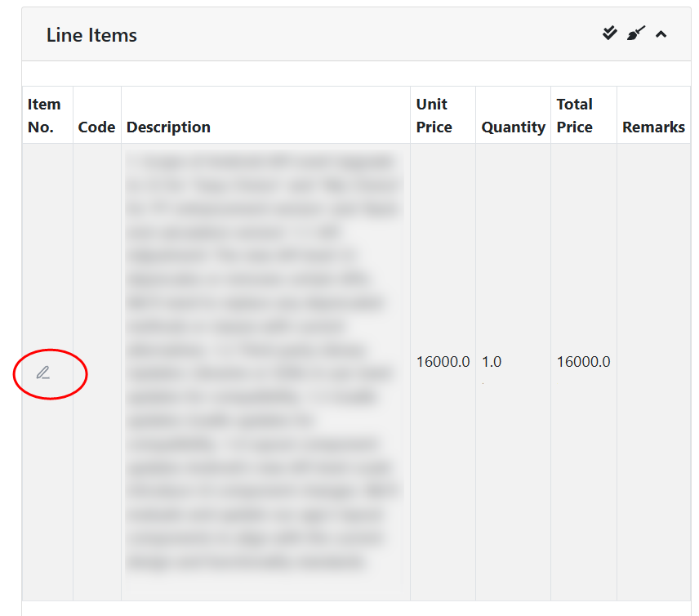This screenshot has width=699, height=616.
Task: Collapse the Line Items panel
Action: [661, 34]
